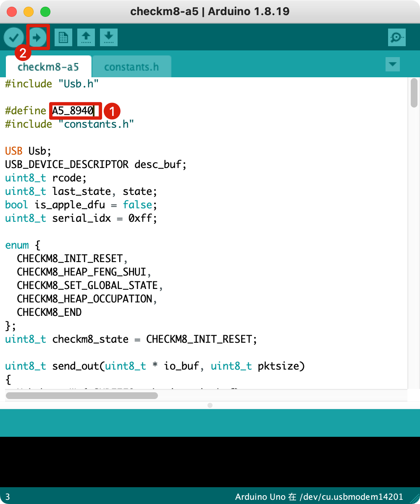Click the vertical scrollbar thumb in editor

tap(414, 93)
